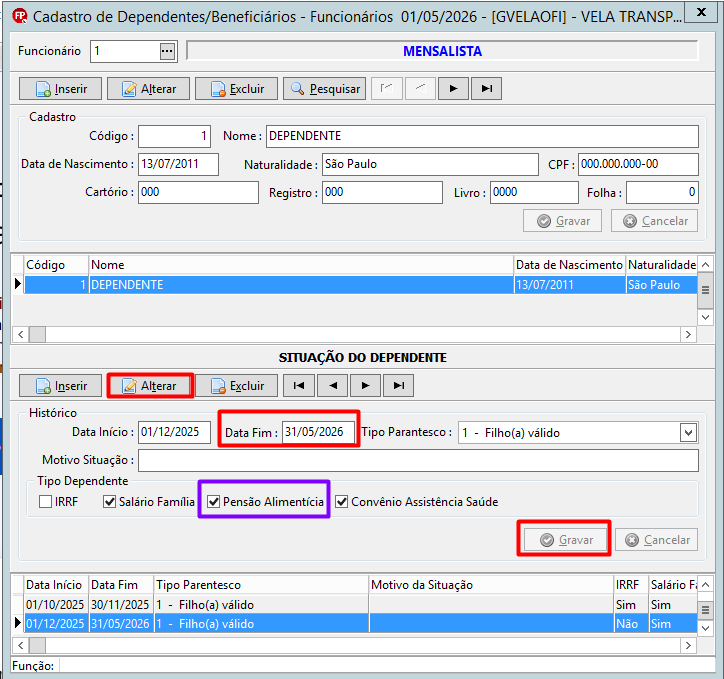
Task: Click Cancelar button in Histórico section
Action: pyautogui.click(x=657, y=540)
